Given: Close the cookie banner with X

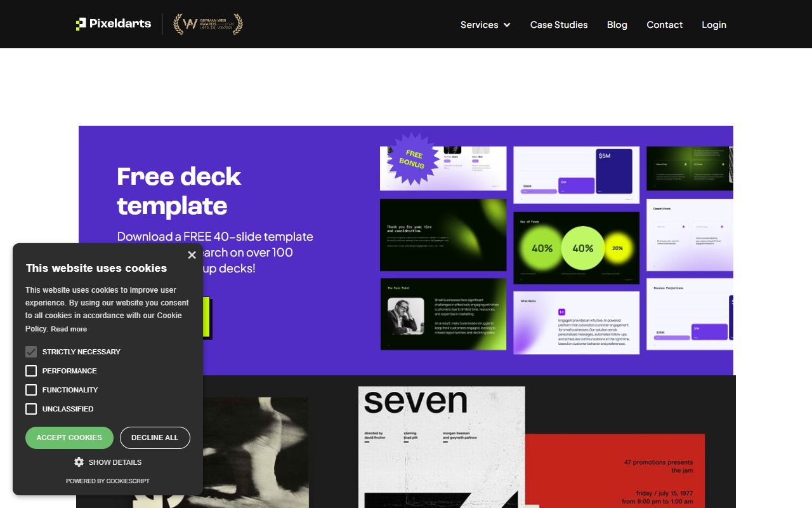Looking at the screenshot, I should coord(192,255).
